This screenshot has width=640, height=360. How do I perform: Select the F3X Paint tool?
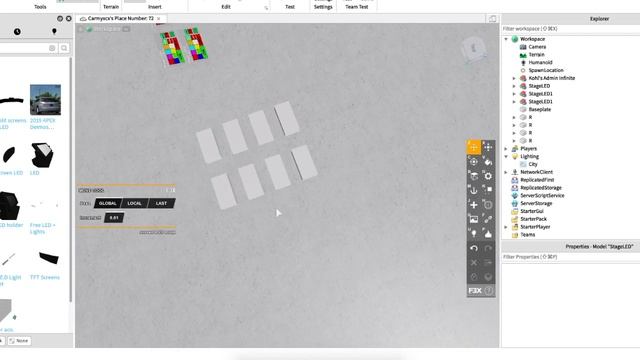488,162
